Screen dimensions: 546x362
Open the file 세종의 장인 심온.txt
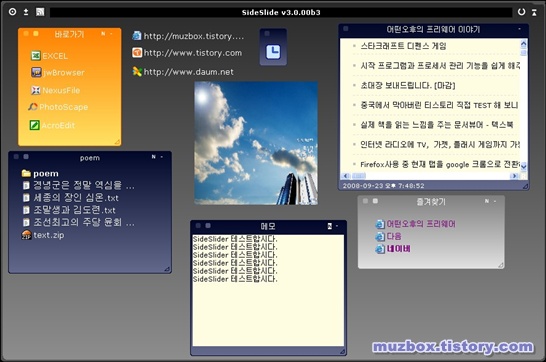tap(71, 198)
